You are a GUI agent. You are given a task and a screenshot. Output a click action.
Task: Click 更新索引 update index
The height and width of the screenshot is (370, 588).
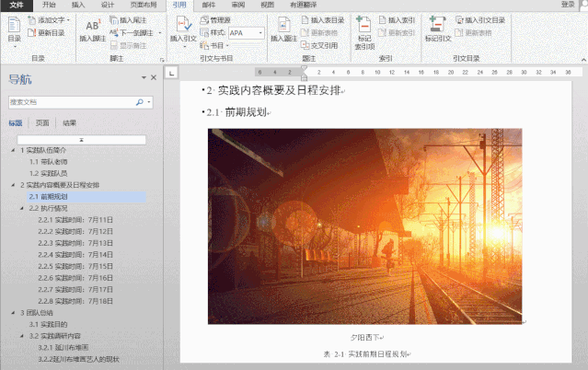coord(397,32)
